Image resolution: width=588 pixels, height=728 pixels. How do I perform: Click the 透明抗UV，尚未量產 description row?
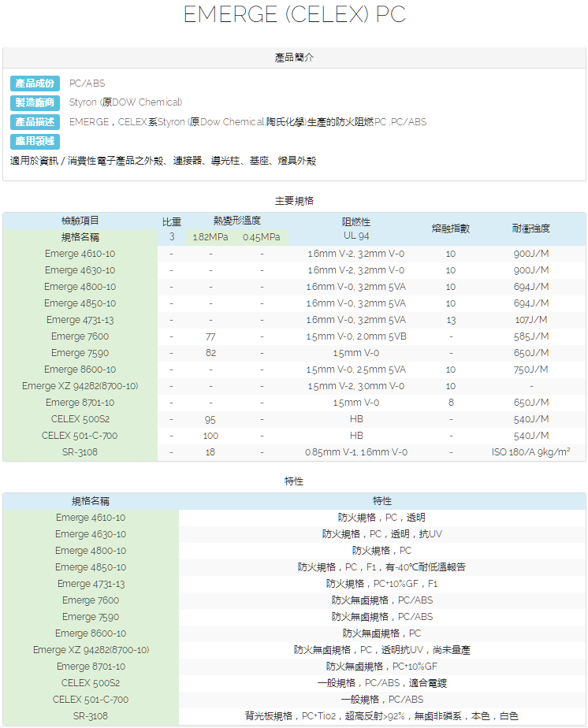tap(382, 649)
